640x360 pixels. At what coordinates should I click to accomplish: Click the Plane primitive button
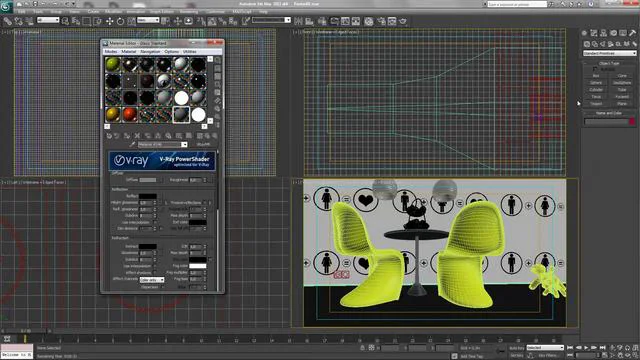point(622,104)
